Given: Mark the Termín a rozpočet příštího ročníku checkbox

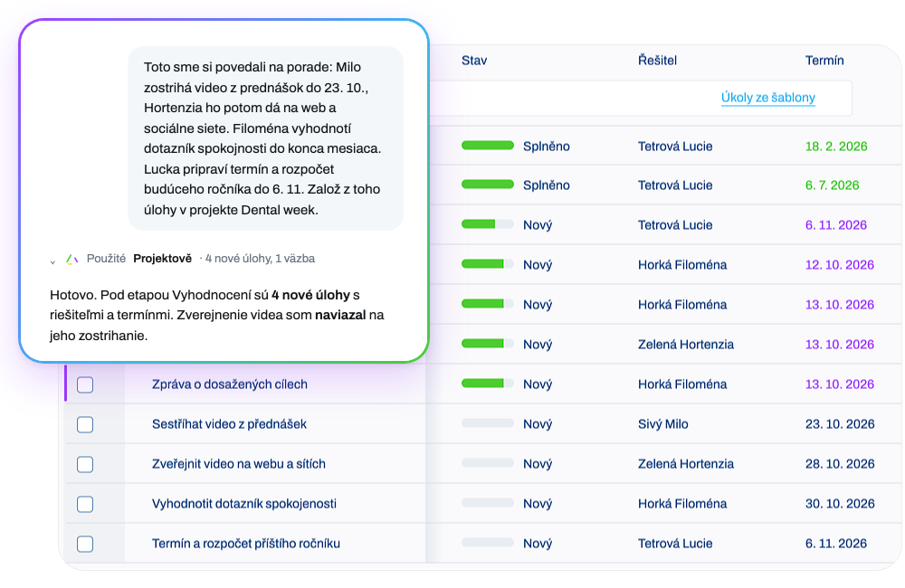Looking at the screenshot, I should point(85,545).
